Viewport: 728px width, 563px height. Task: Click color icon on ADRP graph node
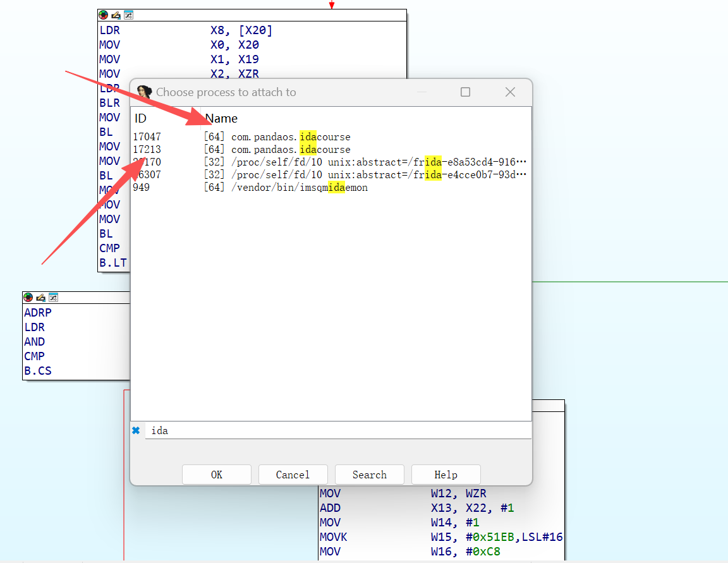point(28,298)
